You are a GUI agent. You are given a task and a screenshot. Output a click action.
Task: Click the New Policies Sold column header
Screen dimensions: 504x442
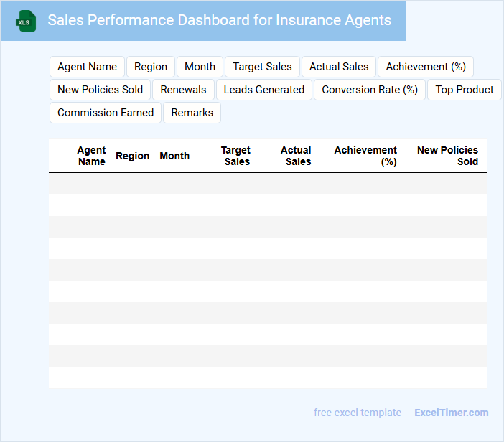point(447,156)
